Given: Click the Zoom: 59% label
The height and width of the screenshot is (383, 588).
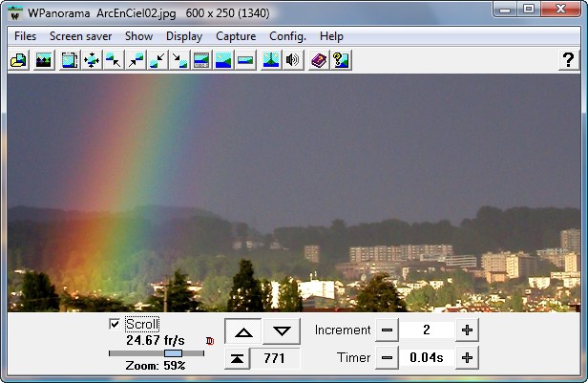Looking at the screenshot, I should (x=156, y=366).
